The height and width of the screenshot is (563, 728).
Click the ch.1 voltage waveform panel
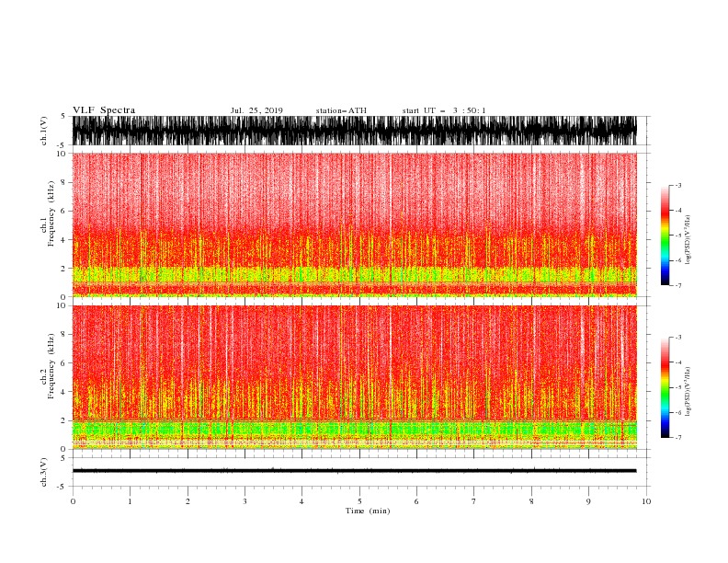click(x=354, y=131)
